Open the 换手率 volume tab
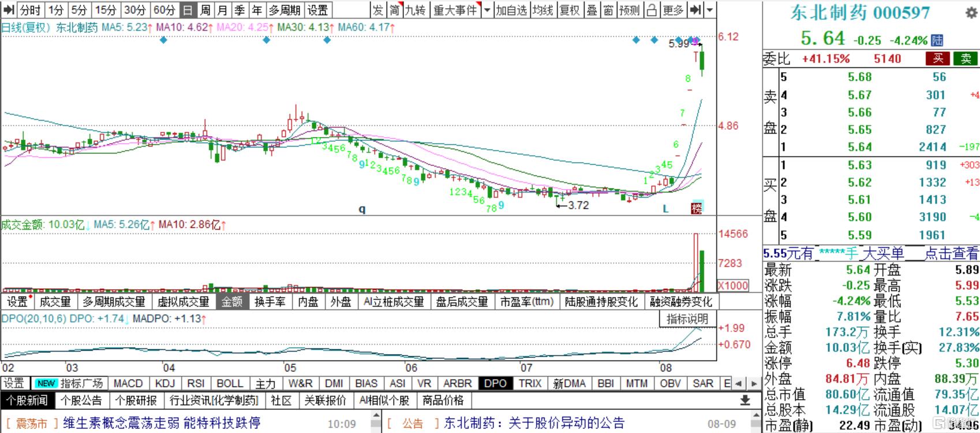This screenshot has height=433, width=980. coord(270,302)
